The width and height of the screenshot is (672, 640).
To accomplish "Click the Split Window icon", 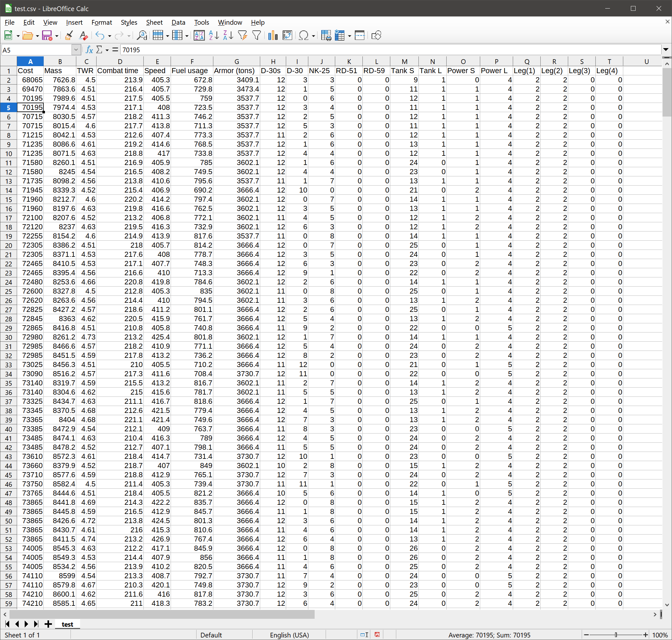I will pos(360,35).
